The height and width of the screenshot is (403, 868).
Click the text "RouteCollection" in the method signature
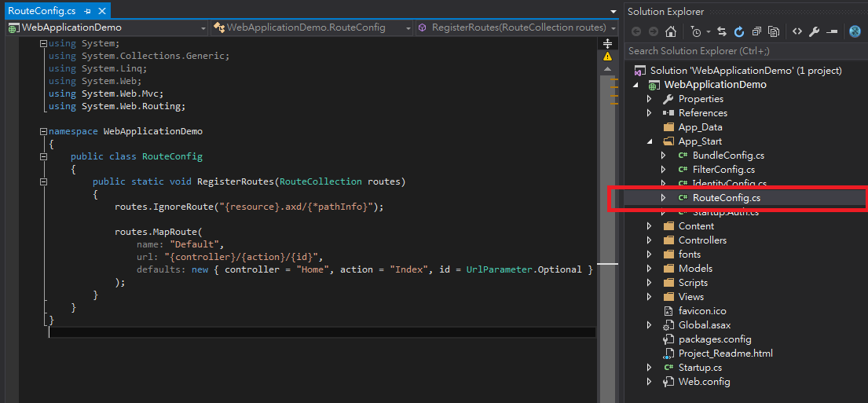pos(321,181)
